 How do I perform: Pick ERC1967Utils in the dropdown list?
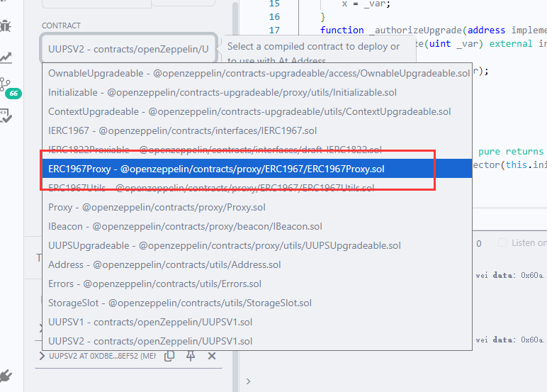(257, 188)
